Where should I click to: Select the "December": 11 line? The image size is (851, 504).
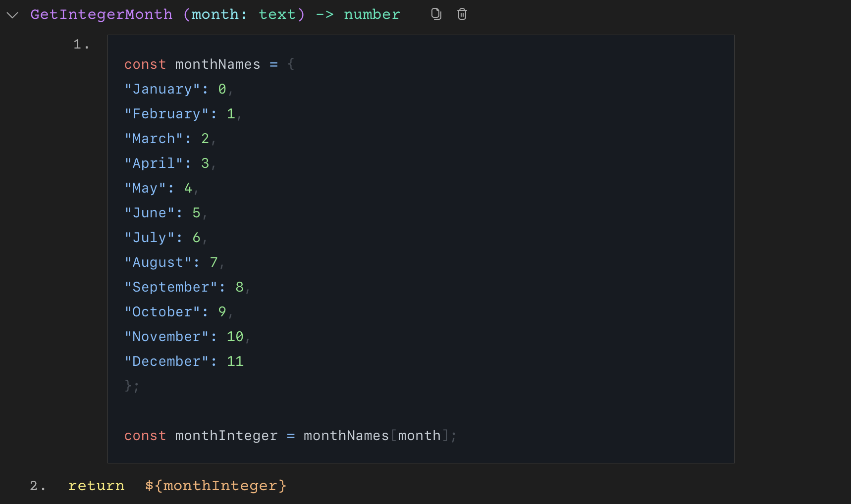coord(183,361)
